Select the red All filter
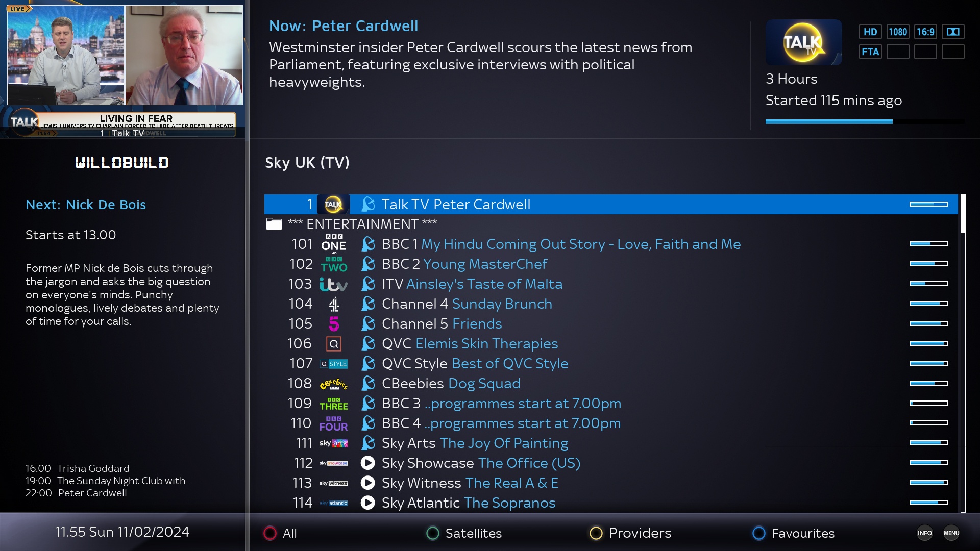Image resolution: width=980 pixels, height=551 pixels. (x=280, y=533)
